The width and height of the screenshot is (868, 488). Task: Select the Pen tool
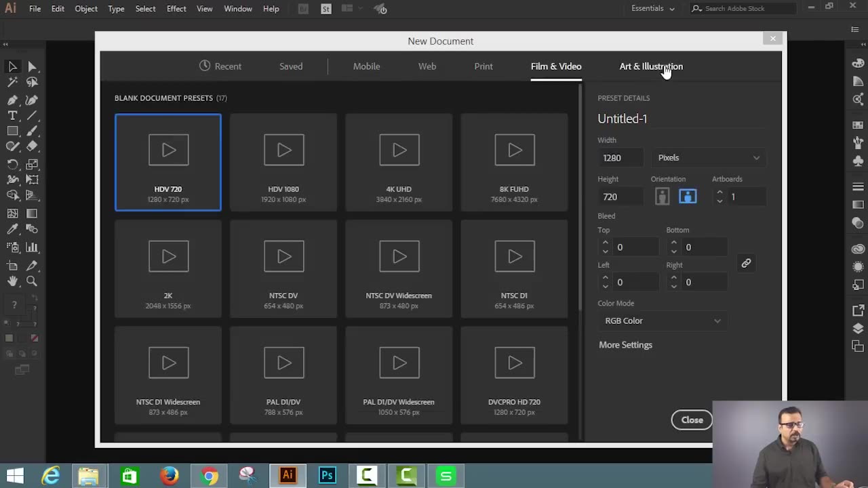pyautogui.click(x=12, y=100)
